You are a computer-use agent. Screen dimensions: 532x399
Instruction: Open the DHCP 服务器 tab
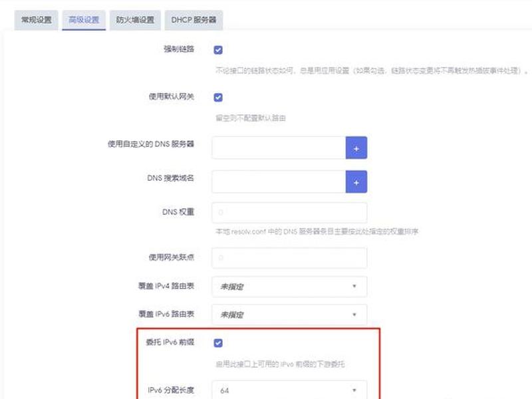tap(194, 20)
